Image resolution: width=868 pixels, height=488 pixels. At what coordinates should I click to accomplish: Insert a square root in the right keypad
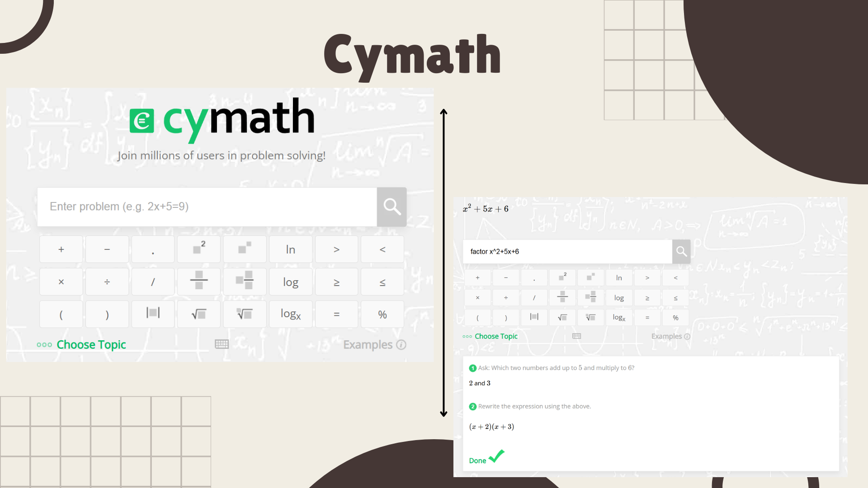[x=562, y=318]
